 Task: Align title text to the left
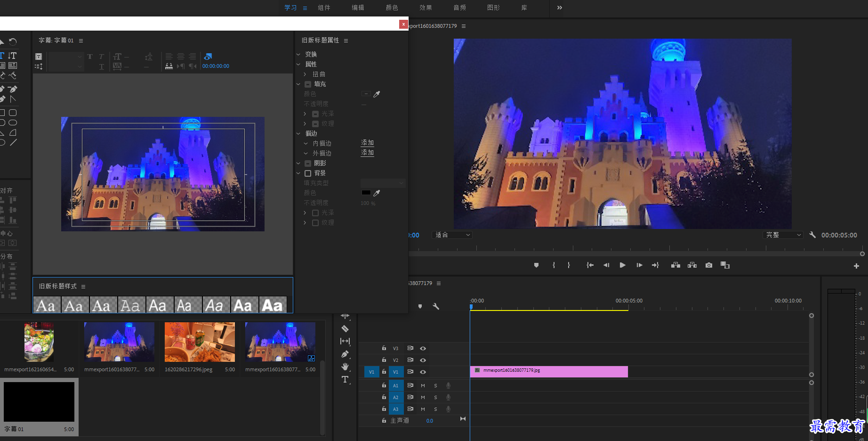point(169,56)
